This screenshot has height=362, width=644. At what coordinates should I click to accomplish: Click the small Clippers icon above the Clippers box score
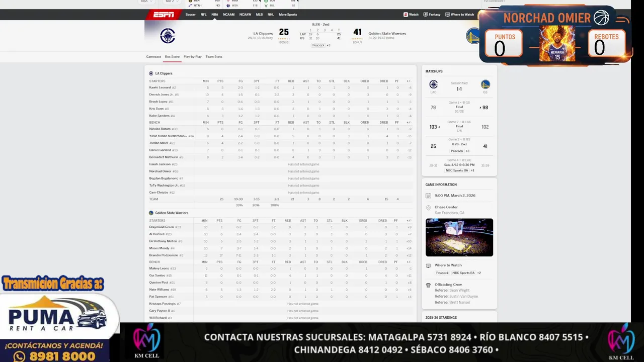[151, 73]
